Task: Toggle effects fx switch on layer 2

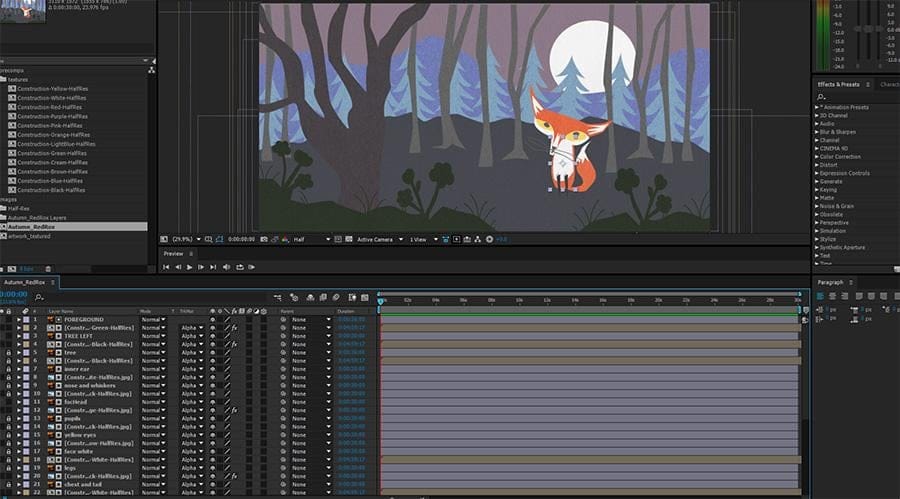Action: coord(234,328)
